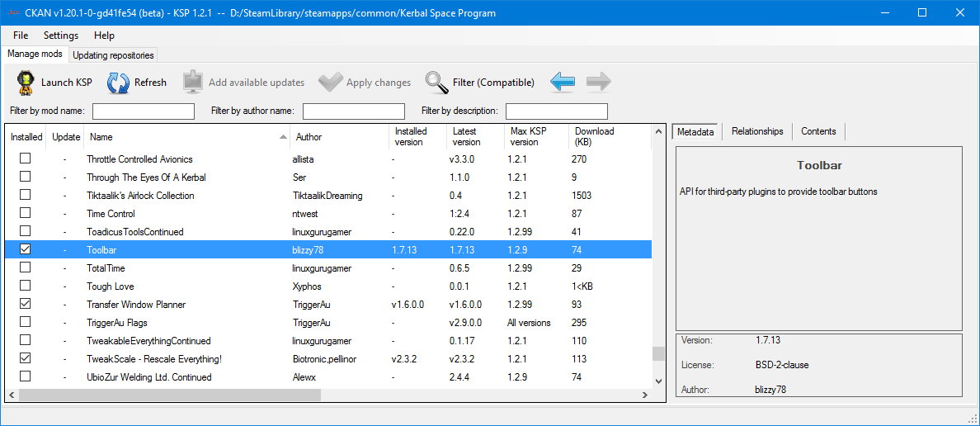Click the horizontal scroll-left arrow
The image size is (980, 426).
click(x=12, y=395)
